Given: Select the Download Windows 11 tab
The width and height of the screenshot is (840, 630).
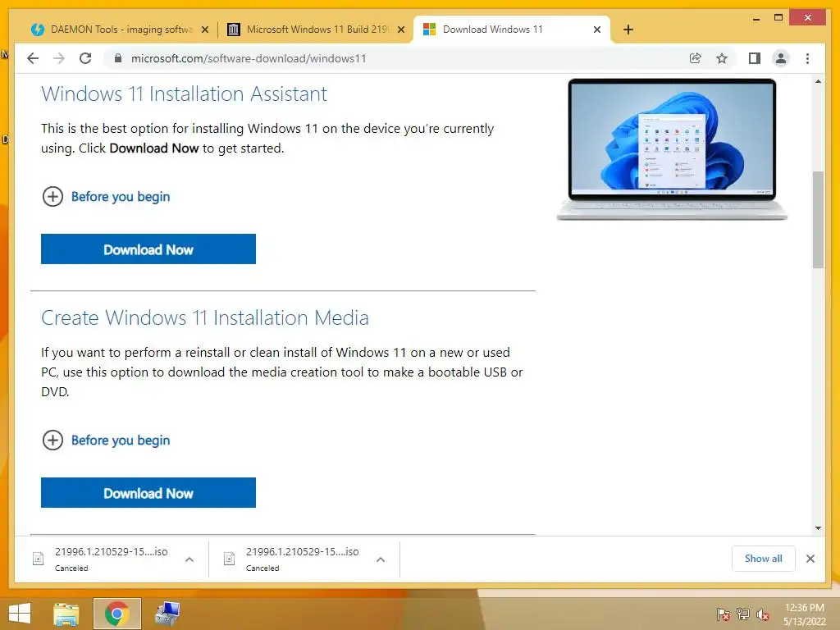Looking at the screenshot, I should pos(512,30).
